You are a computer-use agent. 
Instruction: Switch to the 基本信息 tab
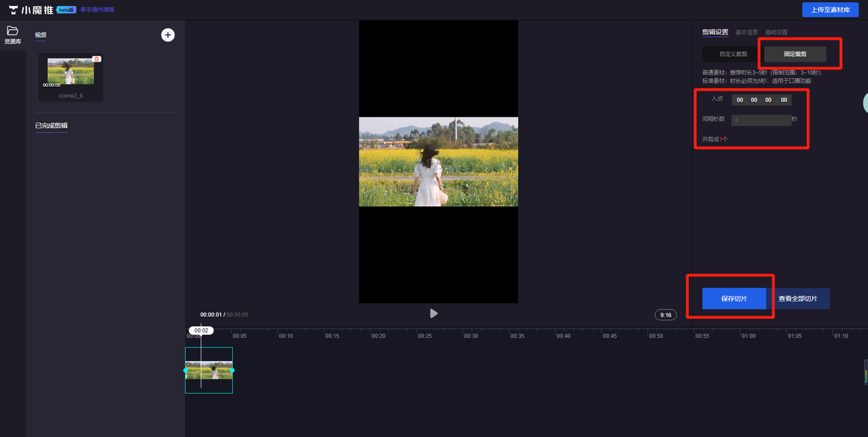[747, 32]
